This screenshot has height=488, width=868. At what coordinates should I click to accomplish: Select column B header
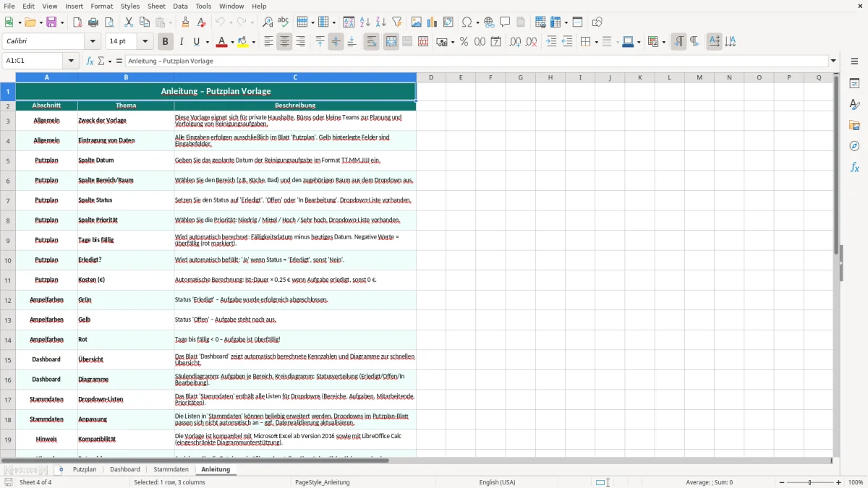[x=126, y=77]
